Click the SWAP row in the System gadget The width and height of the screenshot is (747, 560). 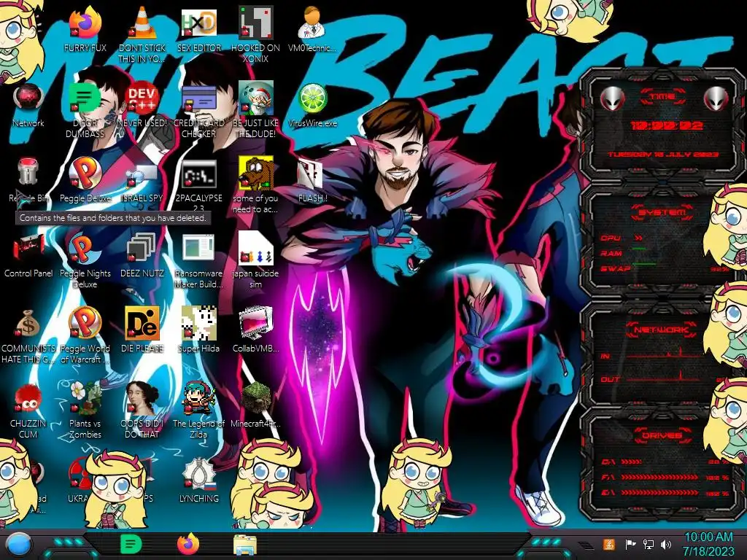(x=665, y=268)
